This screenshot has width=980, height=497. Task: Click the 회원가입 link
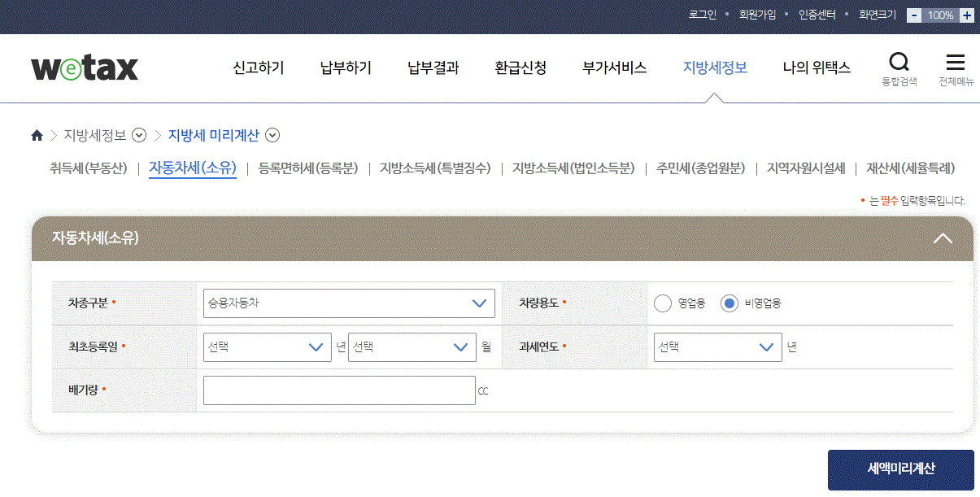coord(757,15)
